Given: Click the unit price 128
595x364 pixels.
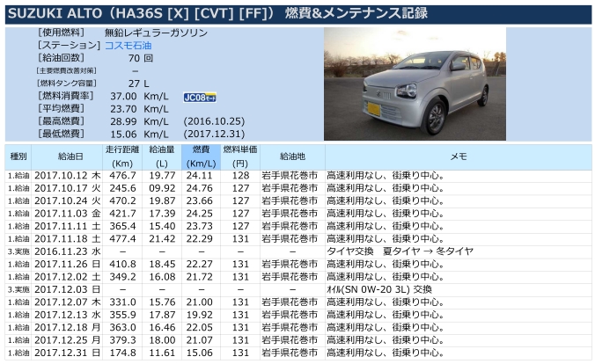Looking at the screenshot, I should coord(240,176).
